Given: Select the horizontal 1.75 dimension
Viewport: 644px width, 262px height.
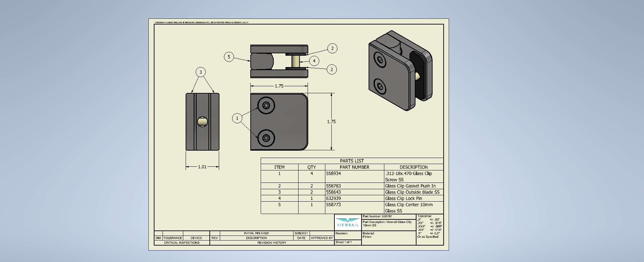Looking at the screenshot, I should coord(279,86).
